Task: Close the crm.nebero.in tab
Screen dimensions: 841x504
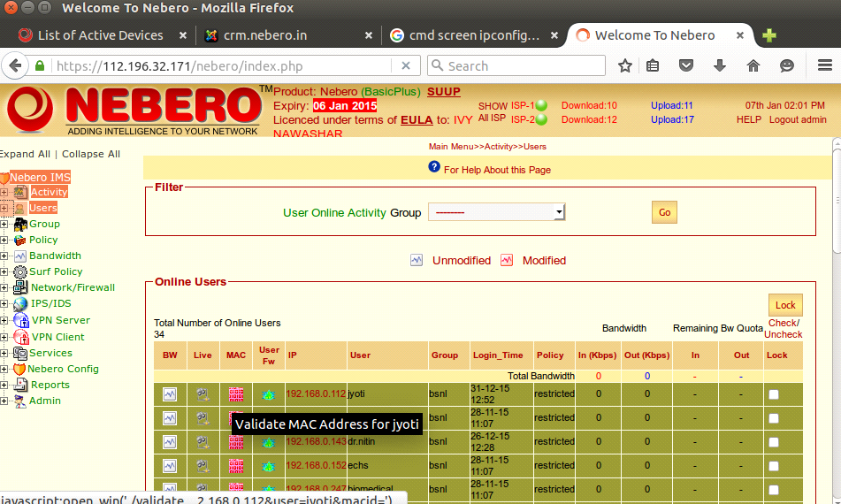Action: (x=369, y=35)
